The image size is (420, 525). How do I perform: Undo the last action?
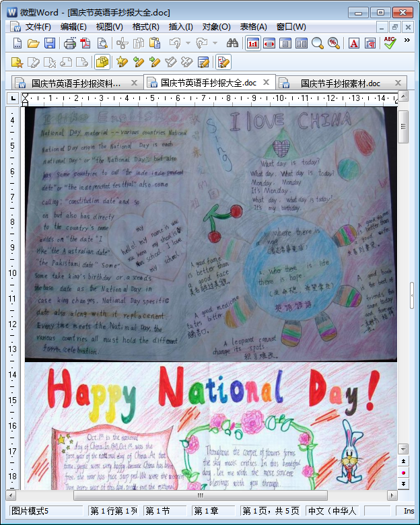click(x=175, y=43)
